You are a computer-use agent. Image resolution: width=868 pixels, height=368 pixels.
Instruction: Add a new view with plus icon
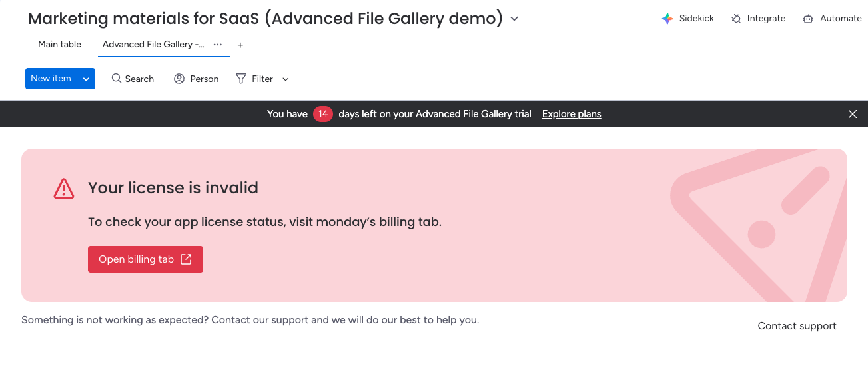point(240,45)
